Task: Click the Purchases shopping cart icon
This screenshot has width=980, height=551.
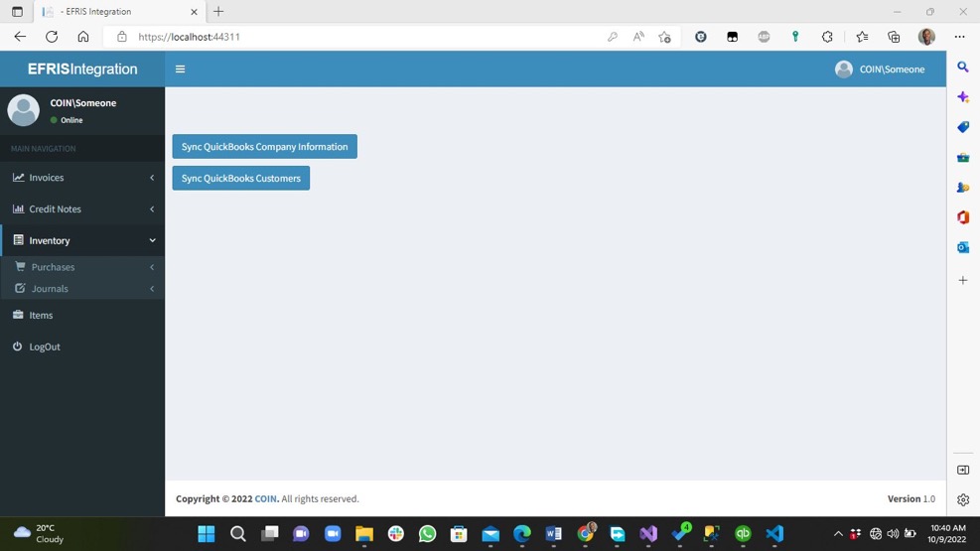Action: (x=20, y=266)
